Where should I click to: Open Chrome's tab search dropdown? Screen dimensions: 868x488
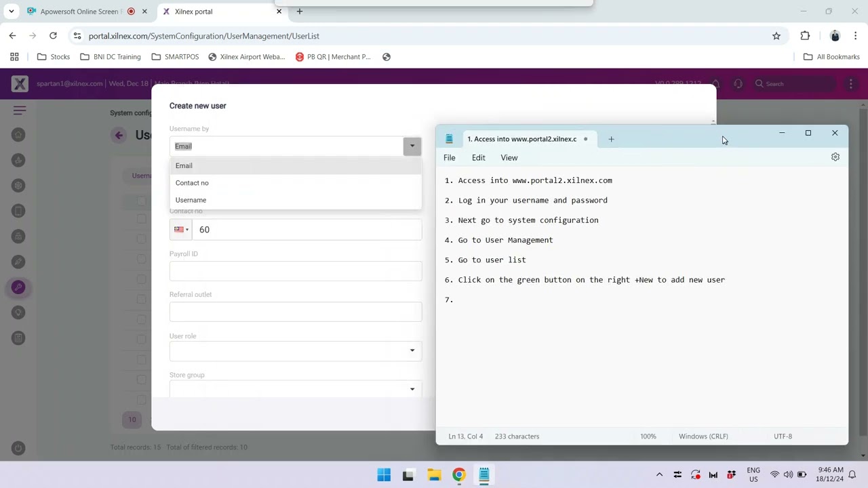11,12
